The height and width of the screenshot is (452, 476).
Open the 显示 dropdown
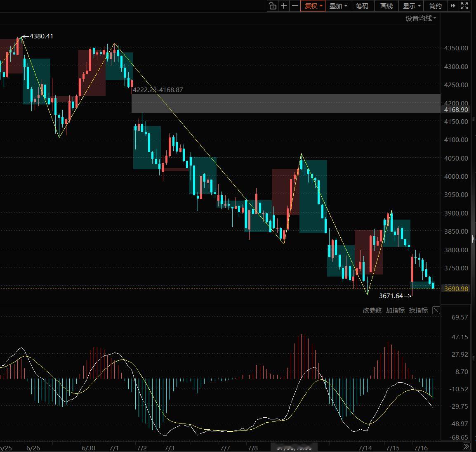click(411, 6)
